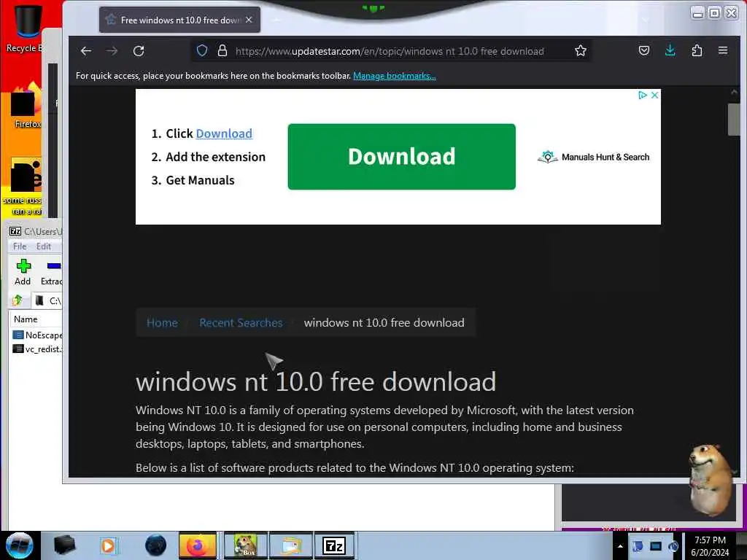
Task: Open the Windows Start orb
Action: click(x=20, y=545)
